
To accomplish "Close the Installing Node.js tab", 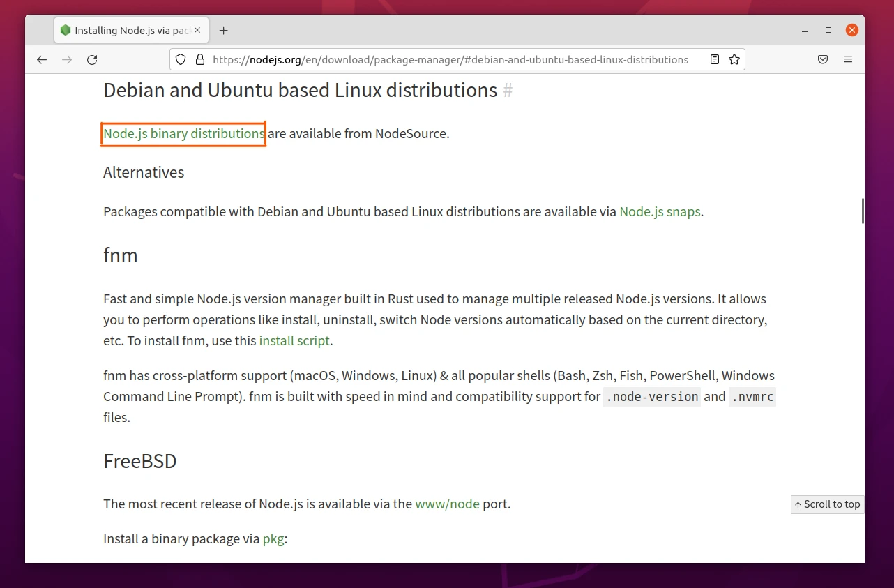I will click(x=197, y=30).
